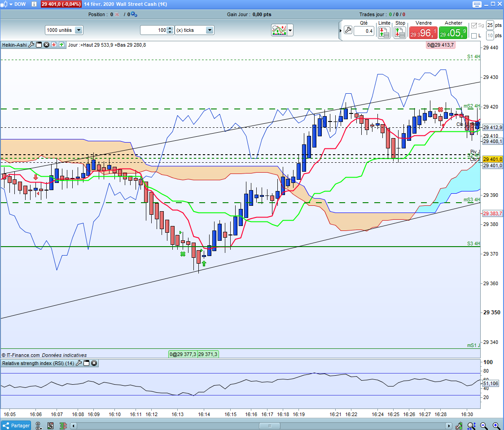Click the 51,106 RSI value label
This screenshot has width=504, height=430.
click(x=491, y=383)
